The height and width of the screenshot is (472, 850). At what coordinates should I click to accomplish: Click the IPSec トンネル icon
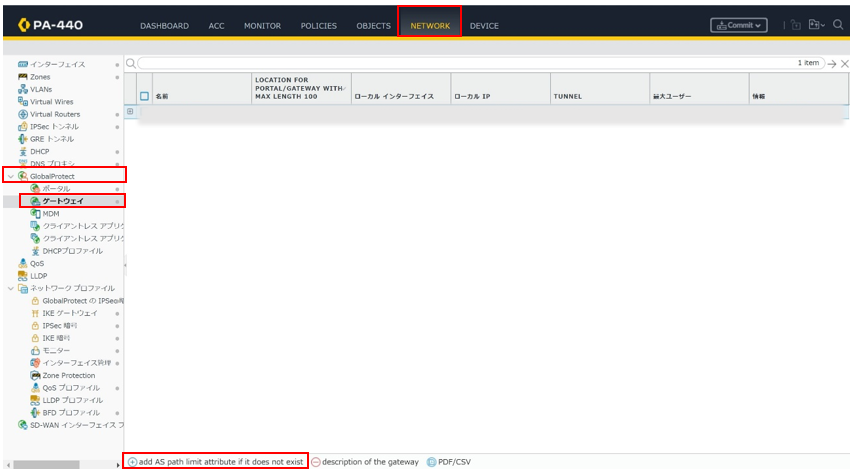(x=23, y=127)
